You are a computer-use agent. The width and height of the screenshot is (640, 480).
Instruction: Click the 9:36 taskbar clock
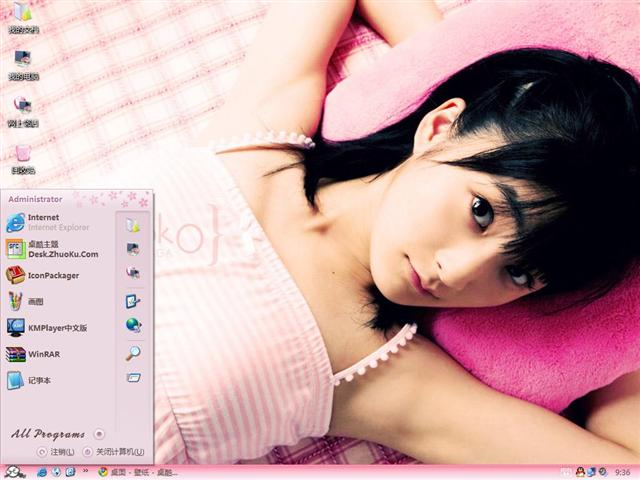[x=622, y=473]
